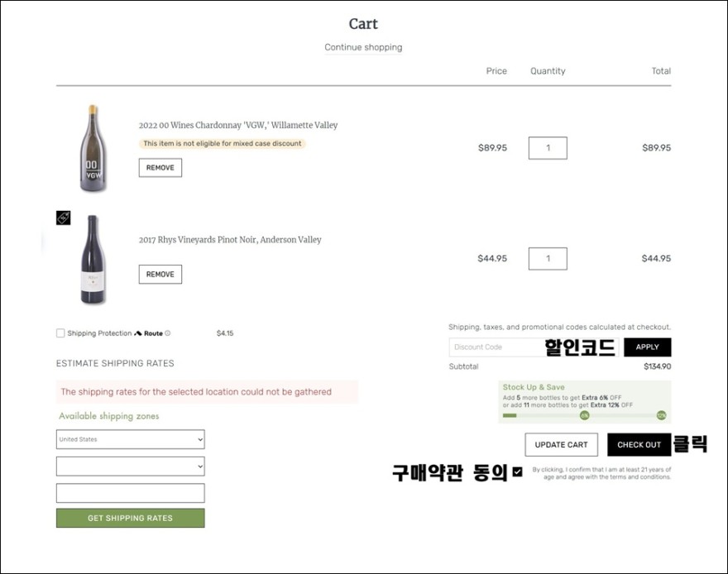Open the 2022 00 Wines Chardonnay product title
This screenshot has height=574, width=728.
pyautogui.click(x=238, y=125)
